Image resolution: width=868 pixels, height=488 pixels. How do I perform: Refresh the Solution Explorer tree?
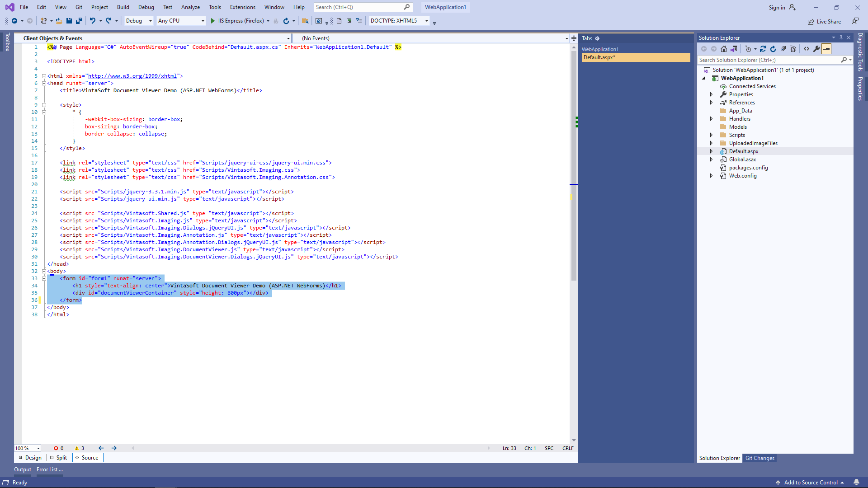(x=774, y=49)
